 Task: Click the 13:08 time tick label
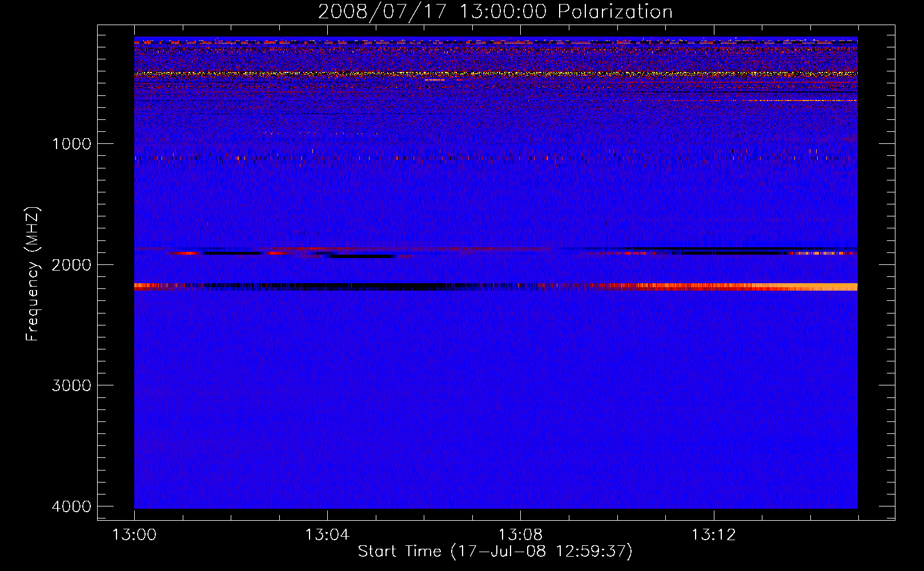[x=520, y=535]
